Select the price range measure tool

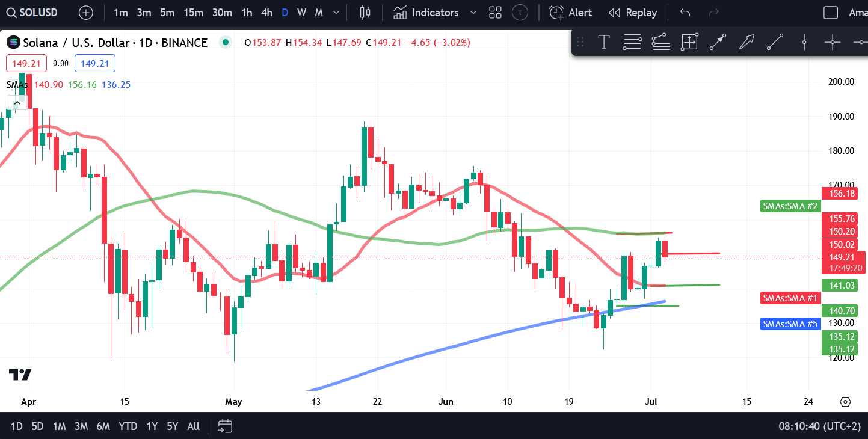coord(689,42)
